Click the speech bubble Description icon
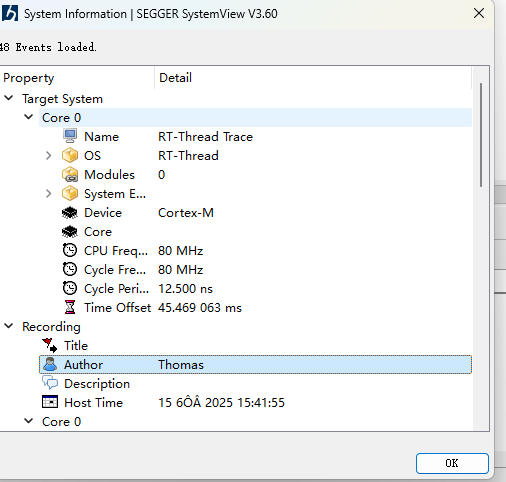 pos(50,383)
